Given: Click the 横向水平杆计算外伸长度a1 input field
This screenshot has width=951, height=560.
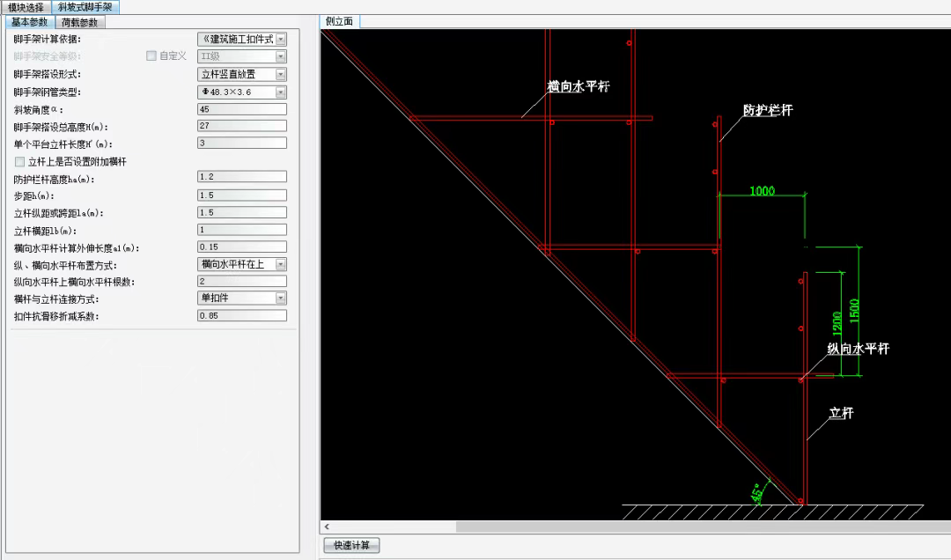Looking at the screenshot, I should (x=242, y=247).
